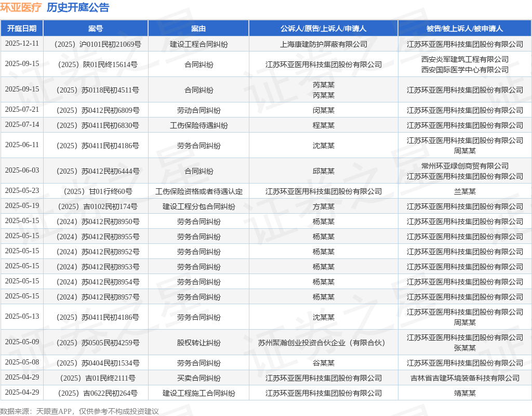This screenshot has height=416, width=532.
Task: Select case number 苏0412民初8950号
Action: [x=97, y=222]
